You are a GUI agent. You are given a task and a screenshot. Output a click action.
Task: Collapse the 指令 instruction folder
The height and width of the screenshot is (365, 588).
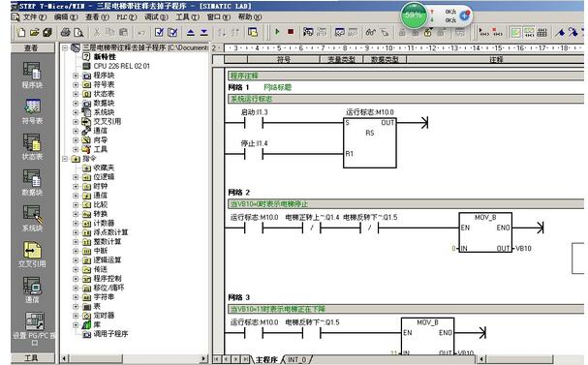[65, 159]
